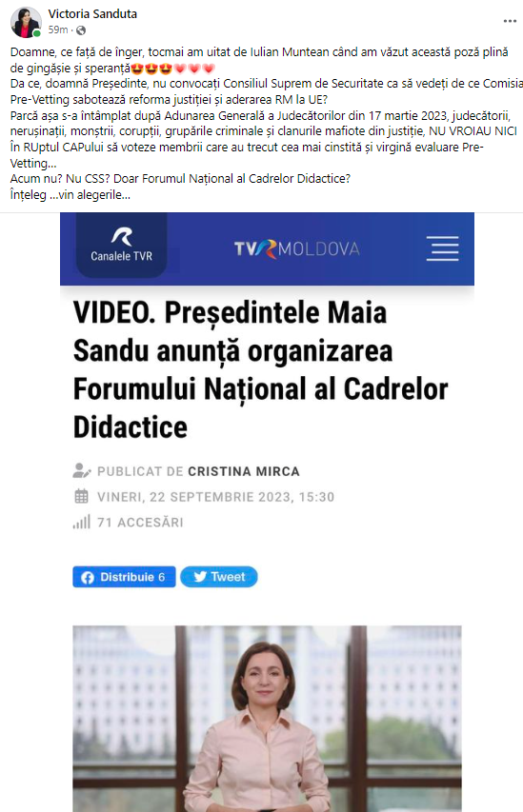Click the calendar icon beside the date
This screenshot has height=812, width=523.
[81, 497]
